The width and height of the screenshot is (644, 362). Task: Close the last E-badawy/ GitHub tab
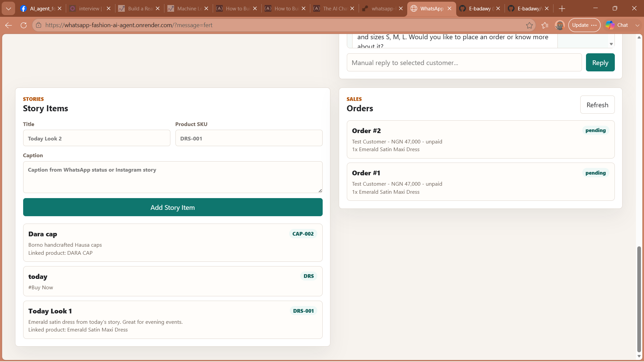coord(547,8)
